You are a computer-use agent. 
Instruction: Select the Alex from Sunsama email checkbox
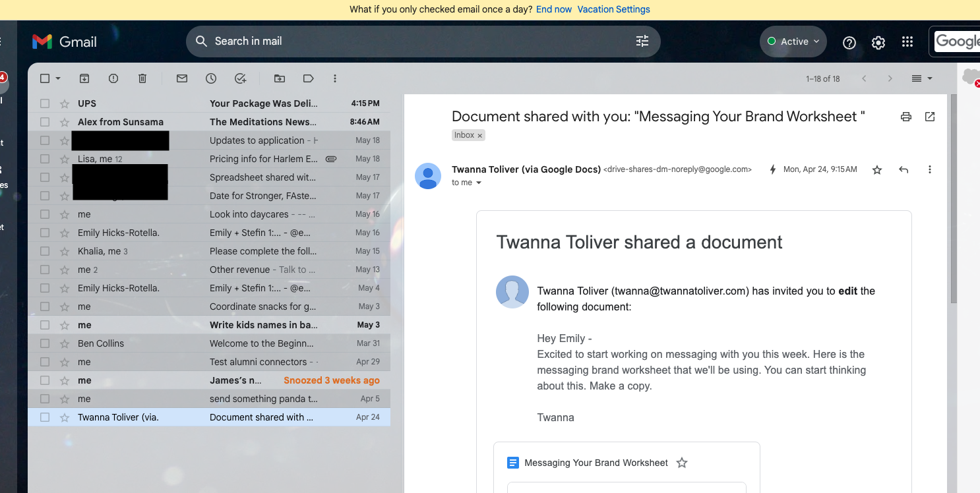pos(45,122)
